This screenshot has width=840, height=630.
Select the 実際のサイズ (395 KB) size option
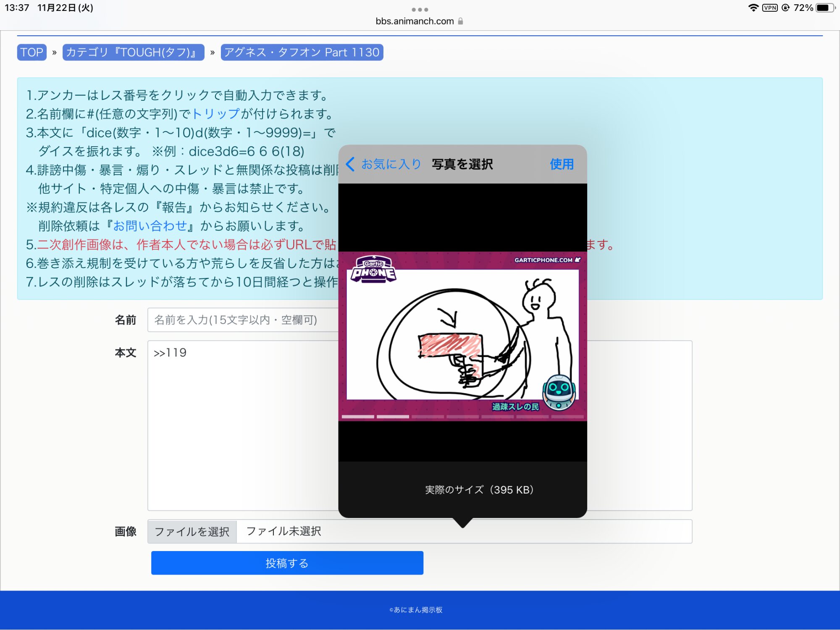tap(479, 490)
